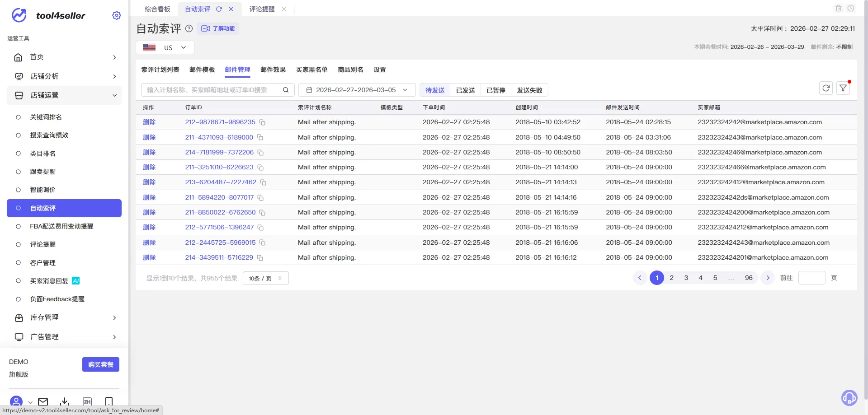This screenshot has height=415, width=868.
Task: Click the 前往 page number input
Action: 812,278
